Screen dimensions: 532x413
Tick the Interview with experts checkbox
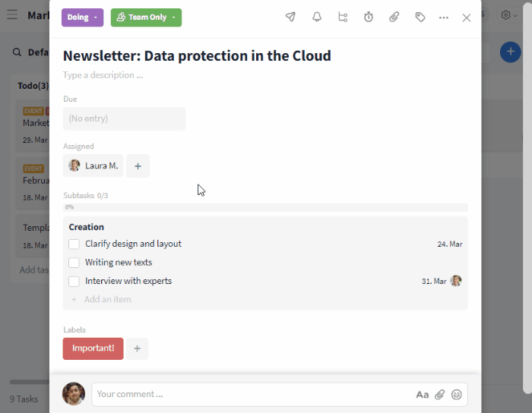tap(74, 281)
